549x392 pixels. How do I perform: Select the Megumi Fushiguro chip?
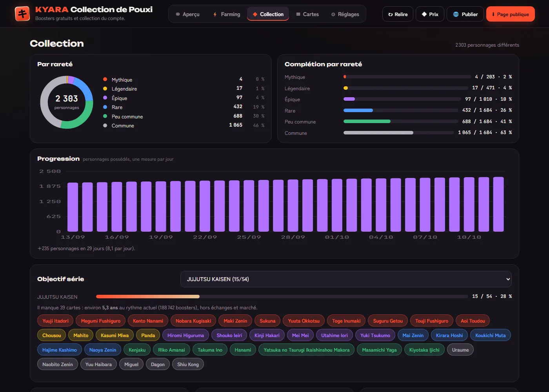pos(101,321)
